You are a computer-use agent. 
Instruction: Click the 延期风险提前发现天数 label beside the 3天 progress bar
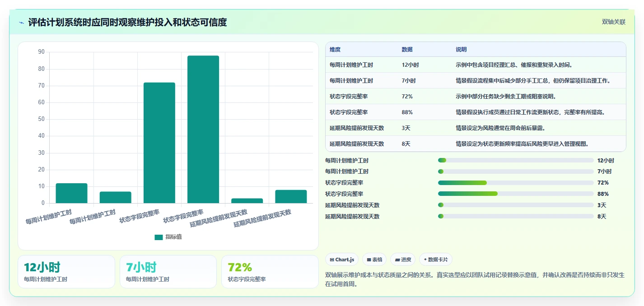[352, 205]
